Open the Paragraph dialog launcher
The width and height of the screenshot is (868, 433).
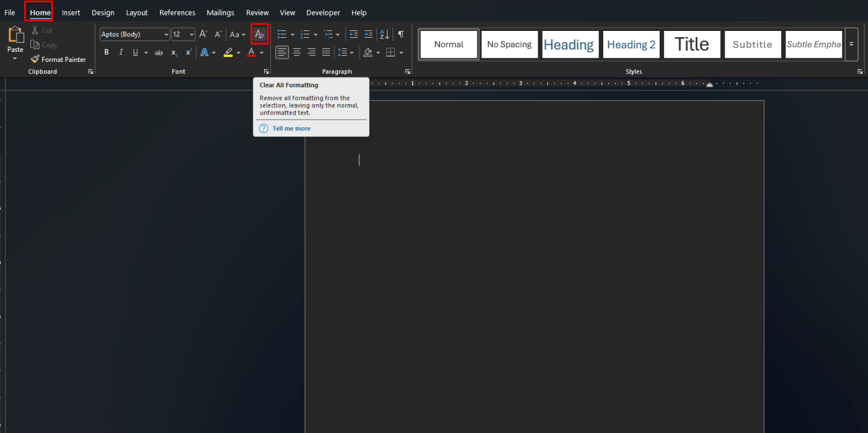408,72
